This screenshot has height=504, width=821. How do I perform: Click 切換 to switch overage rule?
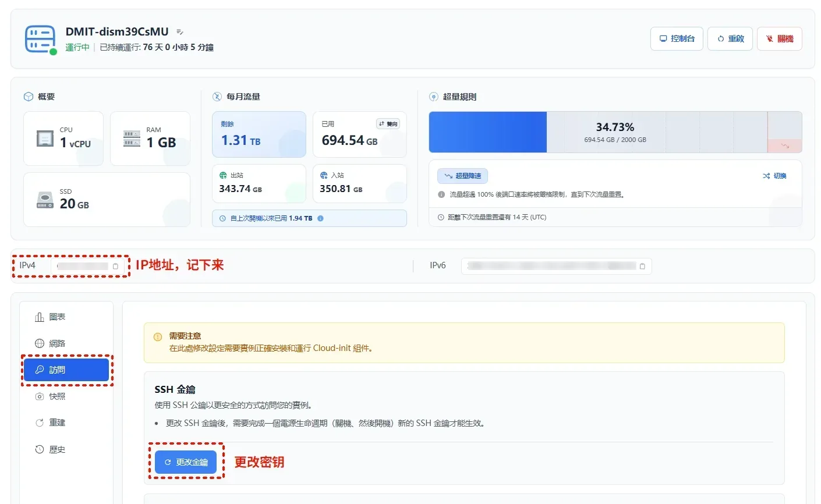pyautogui.click(x=774, y=176)
